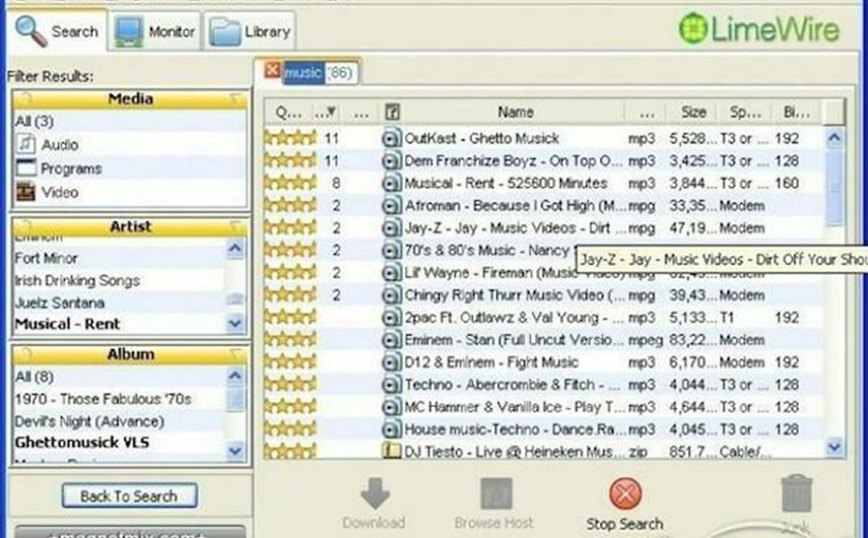Click the Stop Search red icon
Image resolution: width=868 pixels, height=538 pixels.
point(625,494)
